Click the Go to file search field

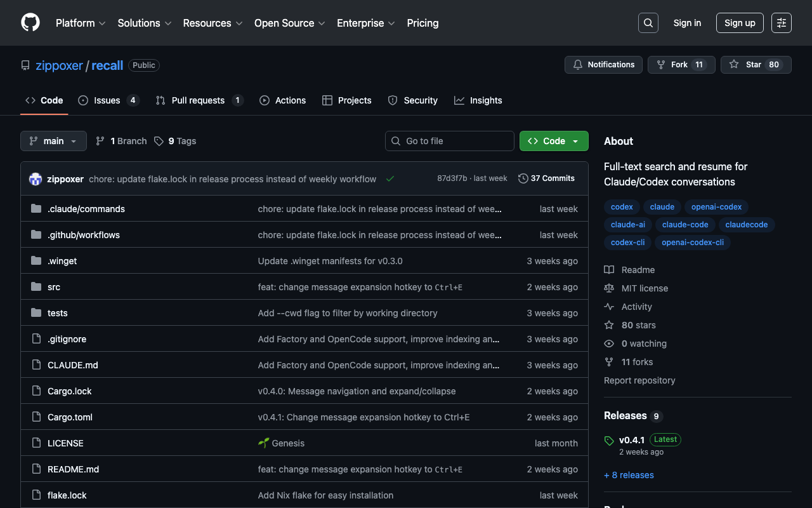pyautogui.click(x=450, y=141)
